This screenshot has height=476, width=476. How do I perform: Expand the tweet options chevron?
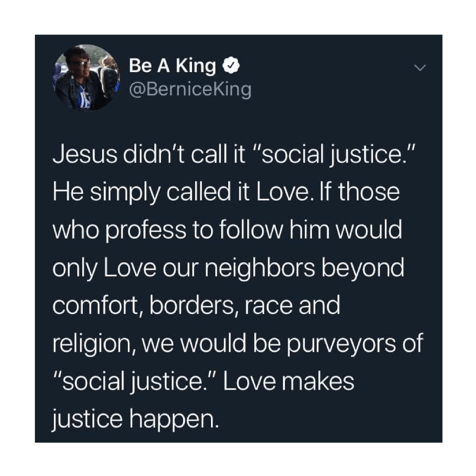pyautogui.click(x=420, y=68)
